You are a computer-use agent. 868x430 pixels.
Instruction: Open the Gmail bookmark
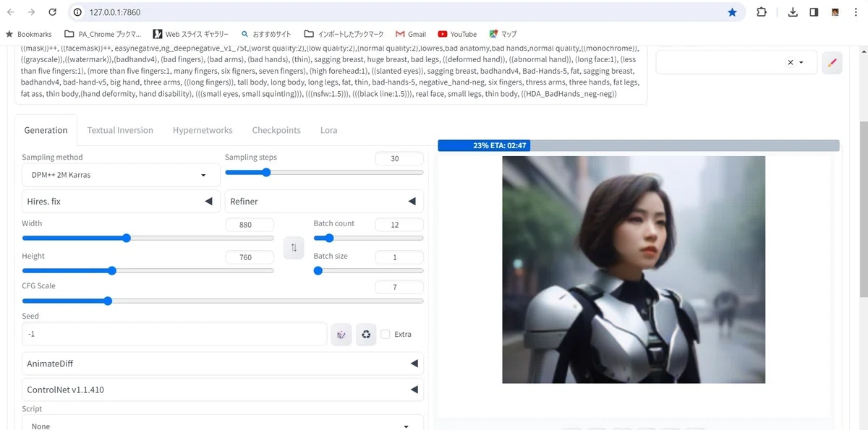click(x=411, y=34)
